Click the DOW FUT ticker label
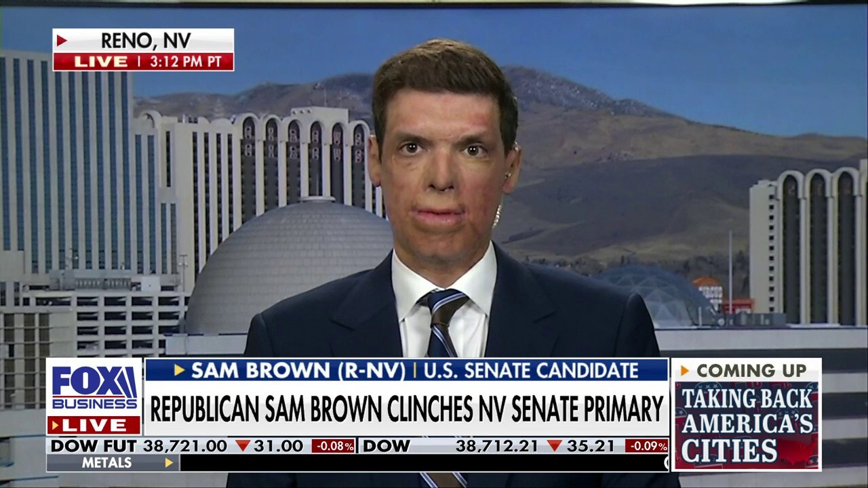The width and height of the screenshot is (868, 488). [94, 446]
